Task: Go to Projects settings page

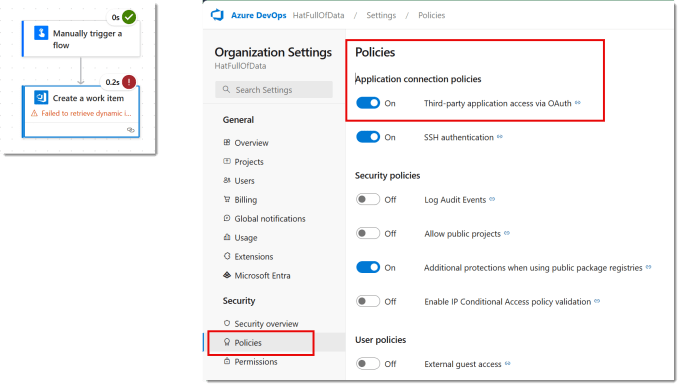Action: (249, 162)
